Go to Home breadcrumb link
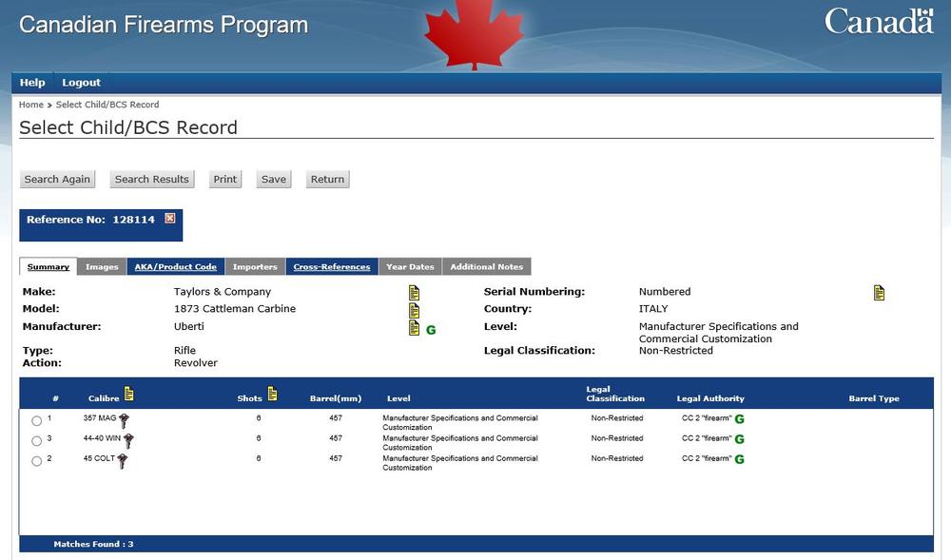951x560 pixels. (x=31, y=105)
